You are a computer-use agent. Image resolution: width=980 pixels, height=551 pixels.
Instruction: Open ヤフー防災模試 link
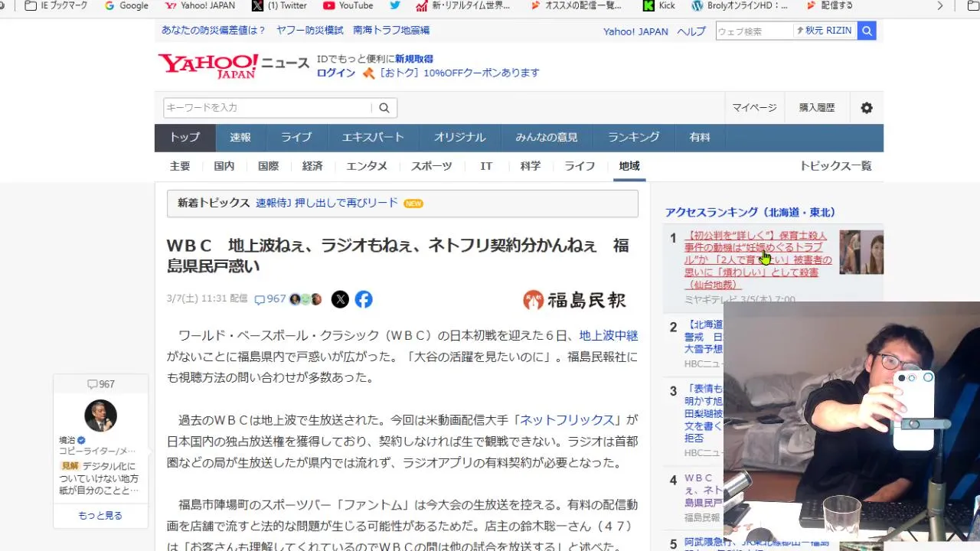[309, 31]
